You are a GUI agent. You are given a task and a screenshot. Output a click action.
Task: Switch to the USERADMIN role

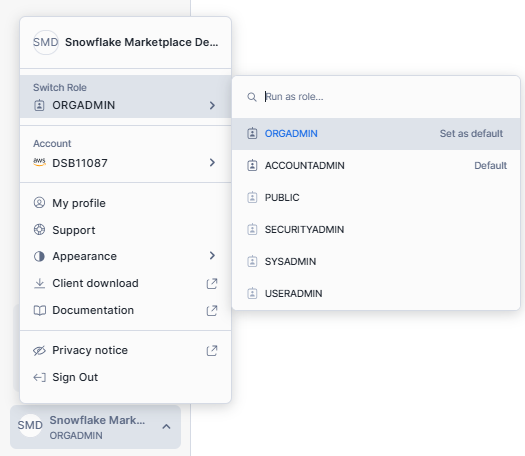tap(376, 293)
